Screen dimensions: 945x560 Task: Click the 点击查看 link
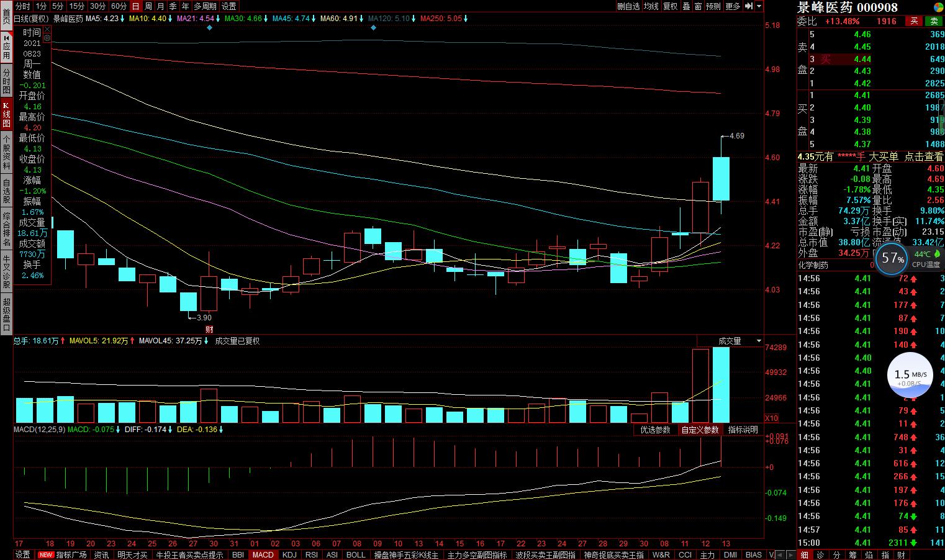pos(923,157)
